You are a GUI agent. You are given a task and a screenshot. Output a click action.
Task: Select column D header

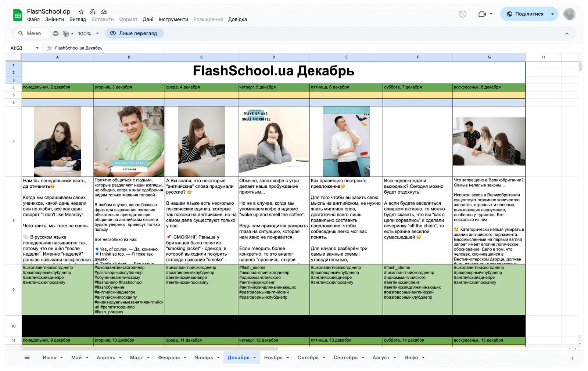[274, 57]
